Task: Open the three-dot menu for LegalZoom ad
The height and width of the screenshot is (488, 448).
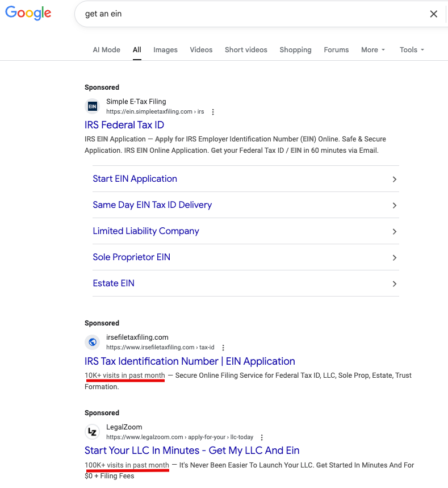Action: [x=262, y=437]
